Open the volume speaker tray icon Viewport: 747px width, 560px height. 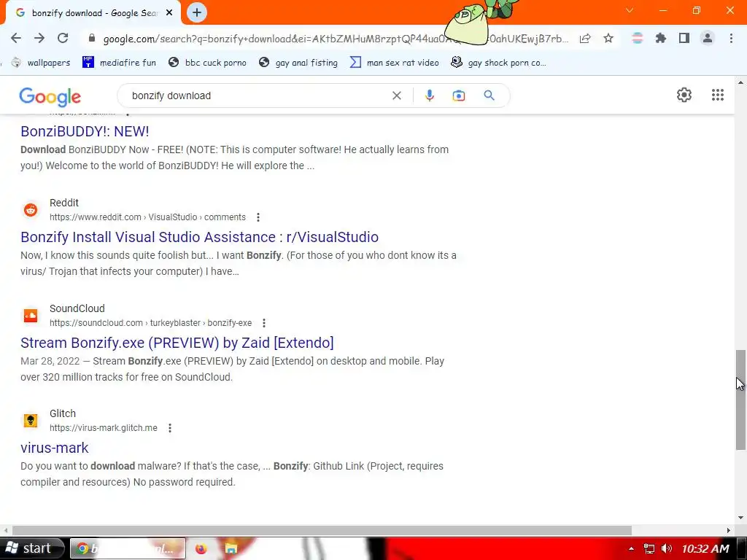pyautogui.click(x=667, y=549)
